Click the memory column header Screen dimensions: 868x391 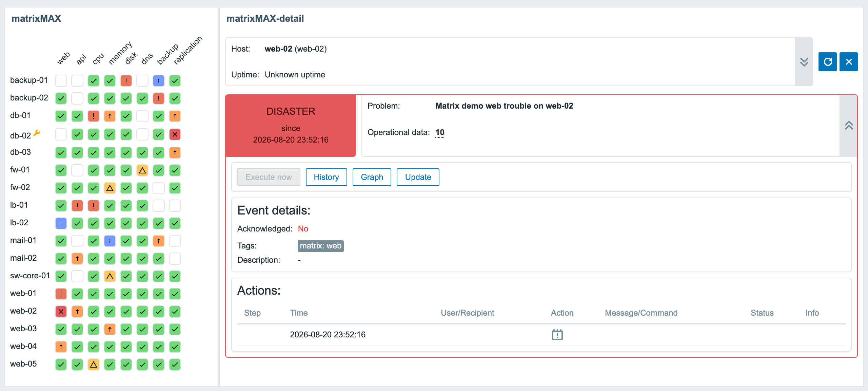pos(120,53)
